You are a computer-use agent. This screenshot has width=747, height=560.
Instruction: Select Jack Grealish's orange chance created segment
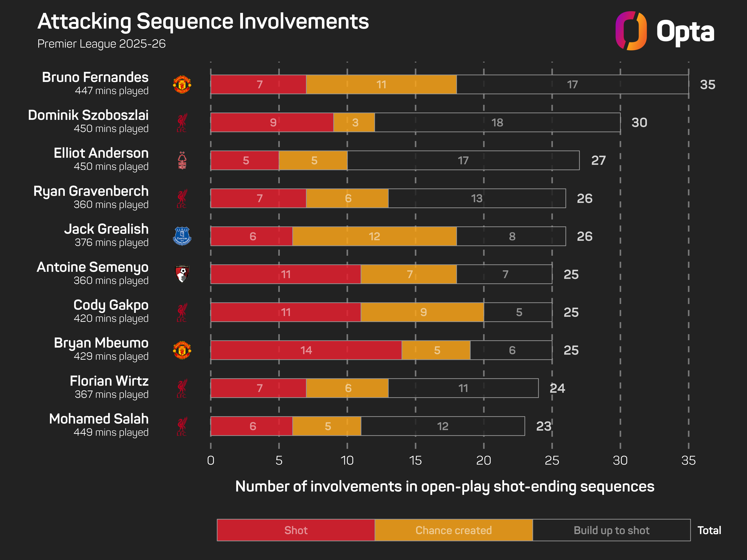click(374, 236)
